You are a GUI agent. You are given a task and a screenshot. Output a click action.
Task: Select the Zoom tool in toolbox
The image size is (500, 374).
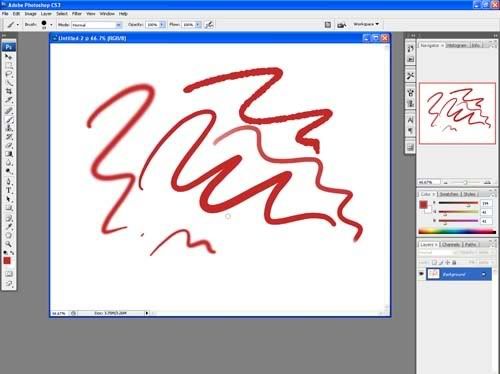(9, 244)
